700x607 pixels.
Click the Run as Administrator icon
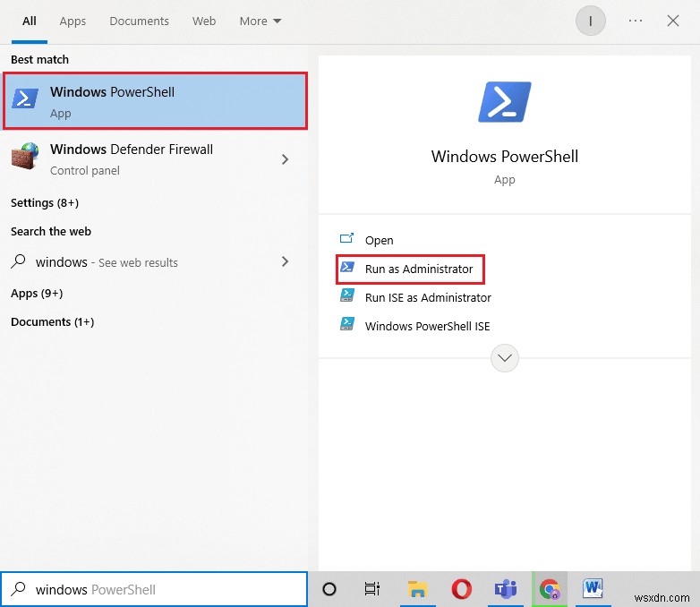(x=347, y=267)
